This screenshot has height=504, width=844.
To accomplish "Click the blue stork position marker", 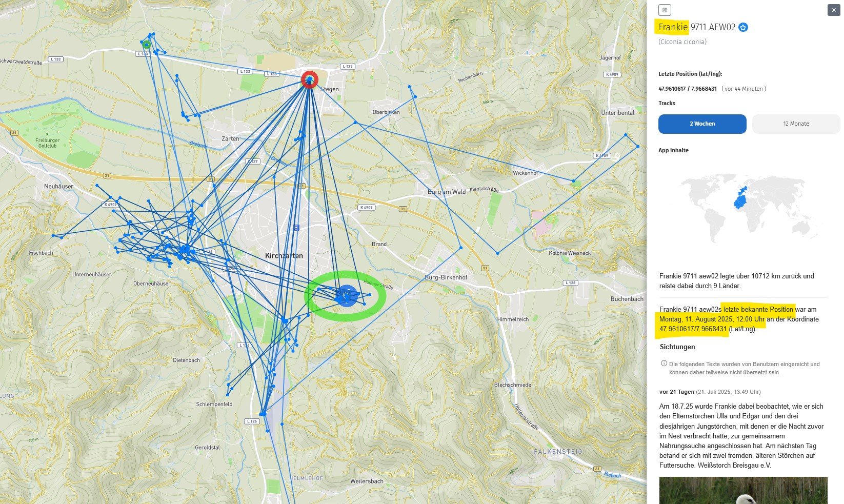I will click(346, 296).
